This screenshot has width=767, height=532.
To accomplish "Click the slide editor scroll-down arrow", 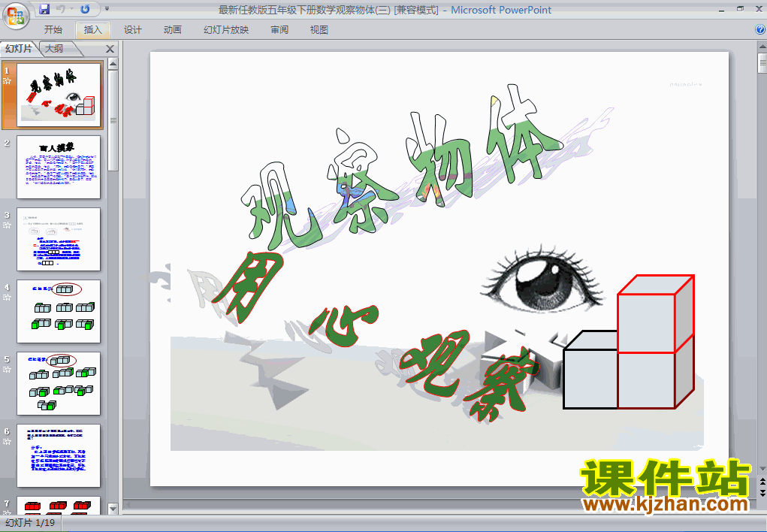I will [762, 468].
